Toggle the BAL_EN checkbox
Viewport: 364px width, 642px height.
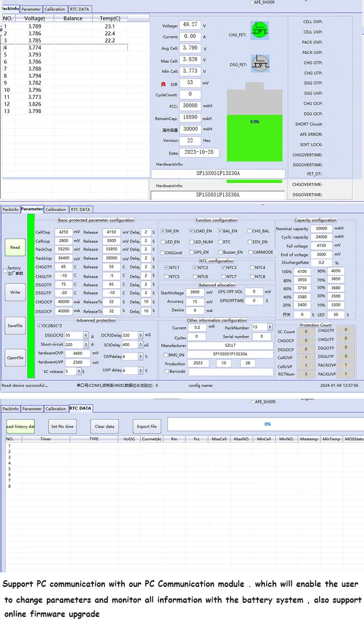point(220,231)
